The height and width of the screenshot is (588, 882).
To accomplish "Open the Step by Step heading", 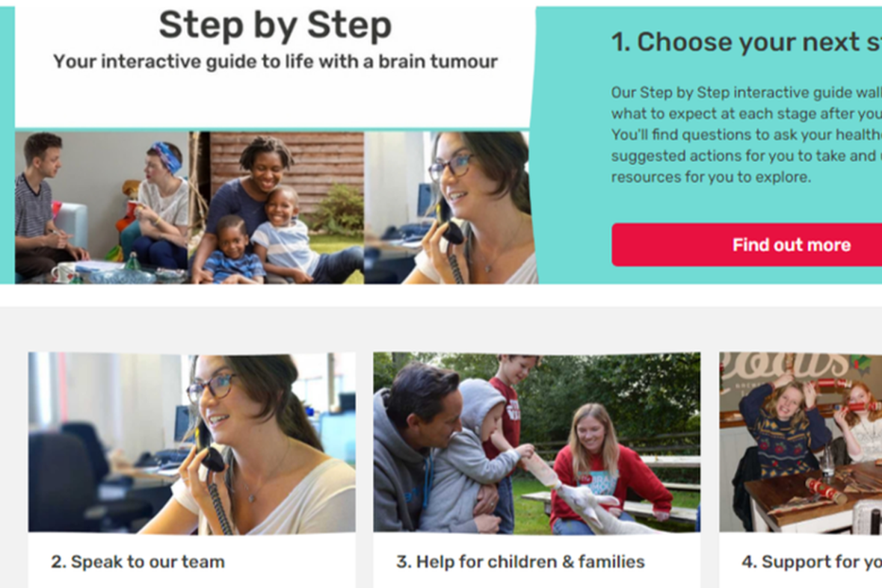I will [275, 25].
